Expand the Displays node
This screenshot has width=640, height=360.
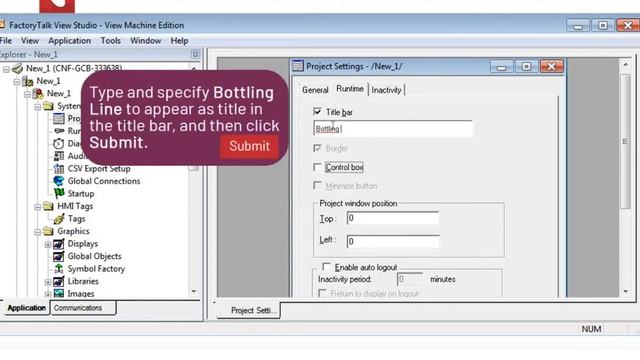click(x=48, y=244)
